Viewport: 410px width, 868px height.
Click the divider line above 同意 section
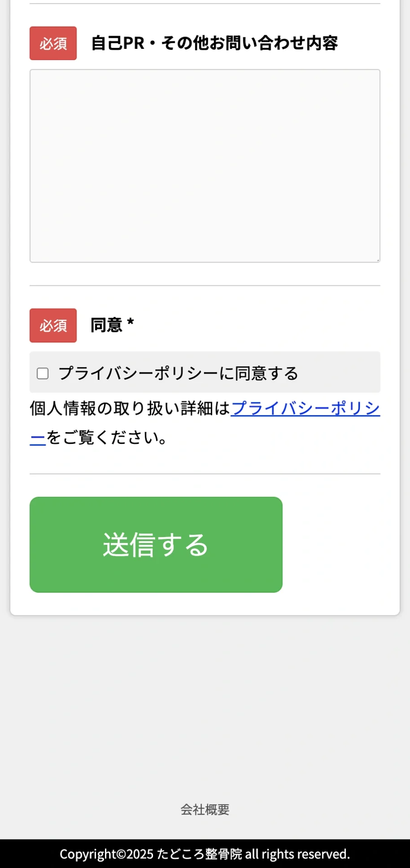pos(205,285)
